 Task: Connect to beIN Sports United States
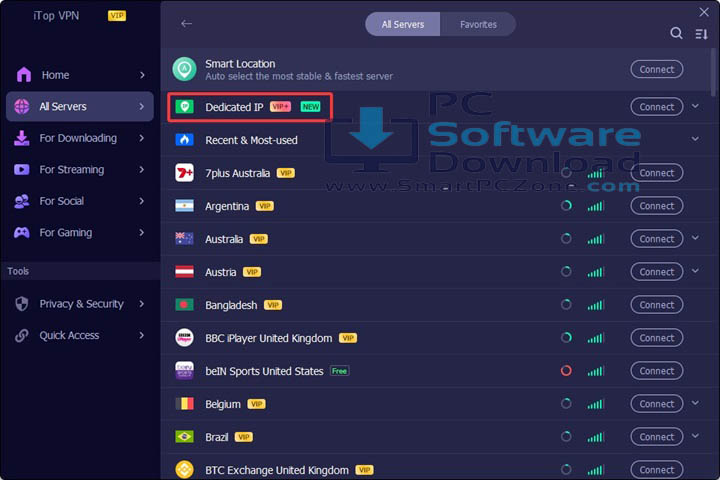[x=657, y=371]
